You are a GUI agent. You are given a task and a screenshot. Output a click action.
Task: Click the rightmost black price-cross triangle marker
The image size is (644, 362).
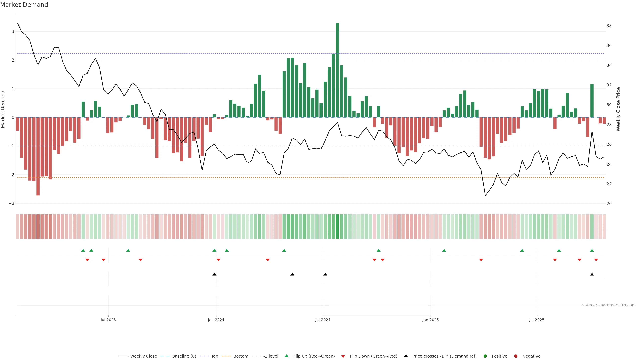pyautogui.click(x=592, y=274)
